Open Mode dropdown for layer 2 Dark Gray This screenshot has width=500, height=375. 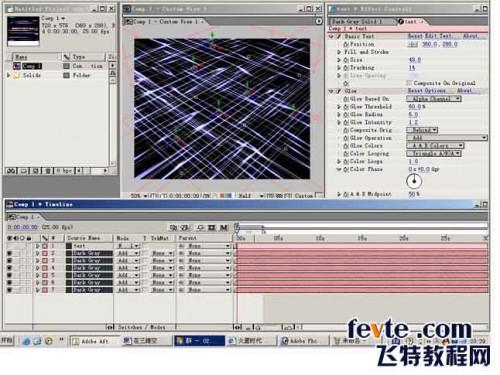(x=128, y=253)
